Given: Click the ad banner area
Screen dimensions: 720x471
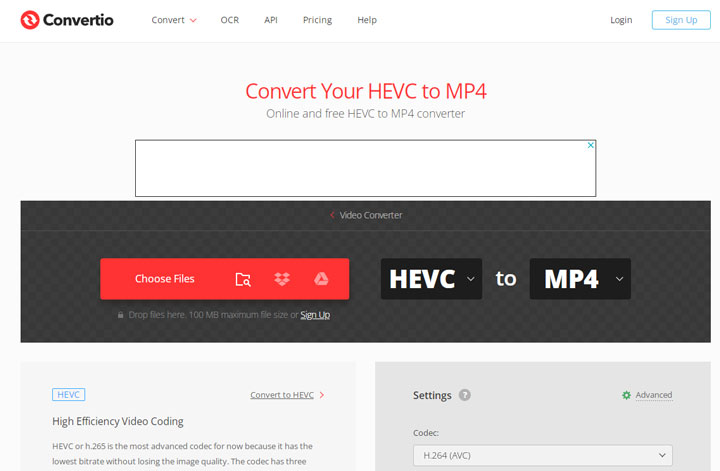Looking at the screenshot, I should tap(366, 168).
